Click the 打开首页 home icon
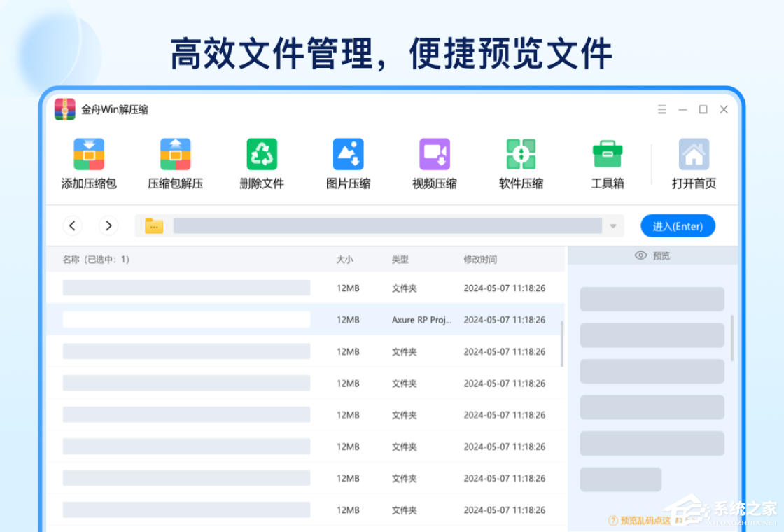Screen dimensions: 784x532 click(694, 153)
